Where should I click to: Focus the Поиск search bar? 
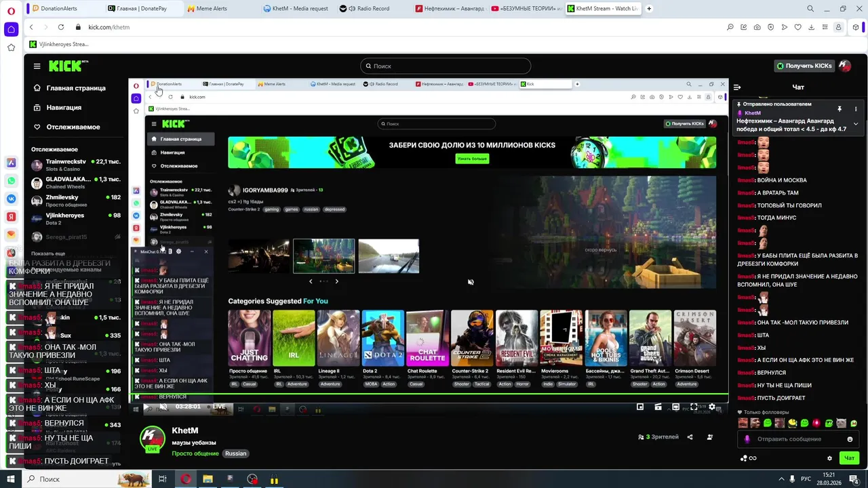[x=446, y=66]
